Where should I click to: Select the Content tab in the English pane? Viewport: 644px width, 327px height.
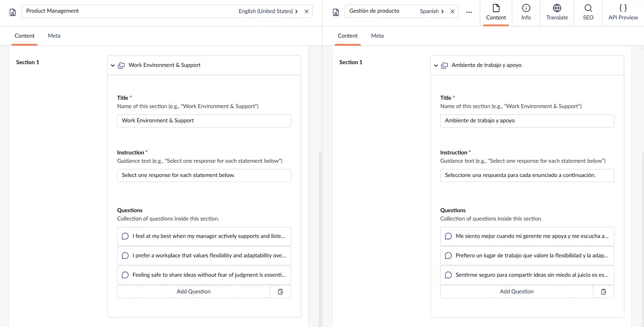[25, 36]
